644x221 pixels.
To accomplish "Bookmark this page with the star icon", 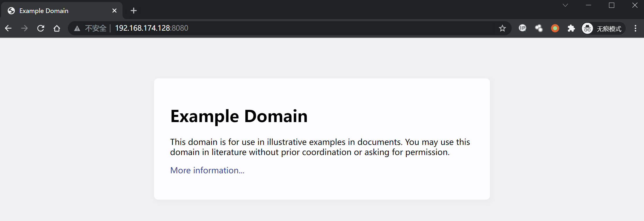I will tap(502, 28).
